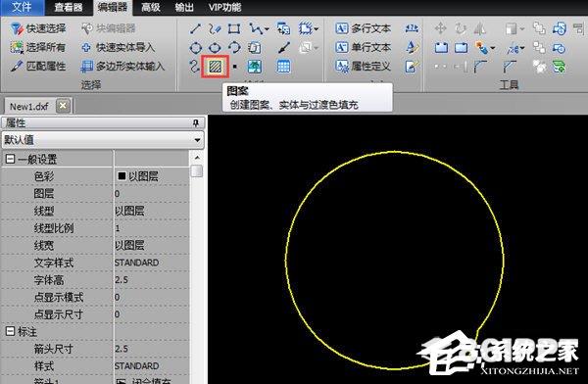Screen dimensions: 588x384
Task: Switch to the VIP功能 tab
Action: (x=224, y=7)
